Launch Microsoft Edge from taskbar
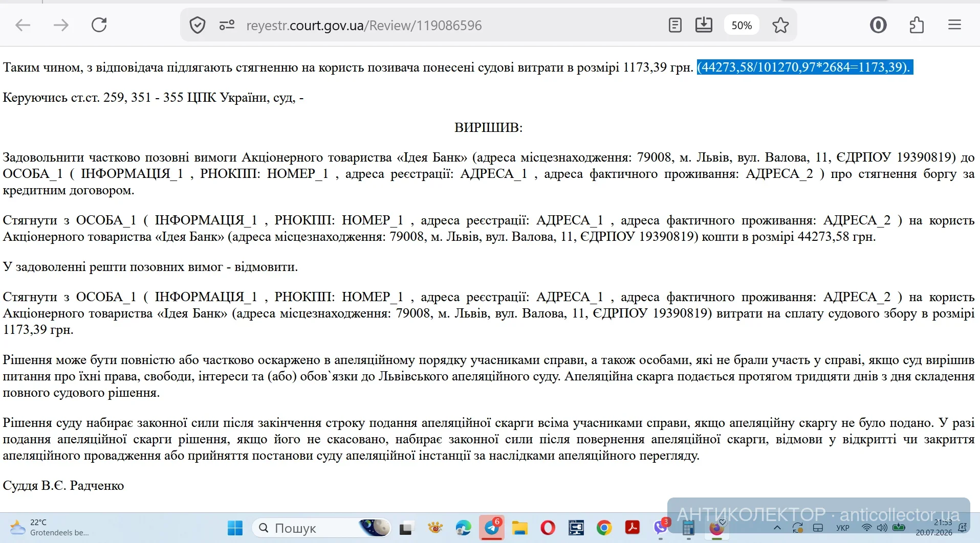This screenshot has width=980, height=543. click(464, 528)
